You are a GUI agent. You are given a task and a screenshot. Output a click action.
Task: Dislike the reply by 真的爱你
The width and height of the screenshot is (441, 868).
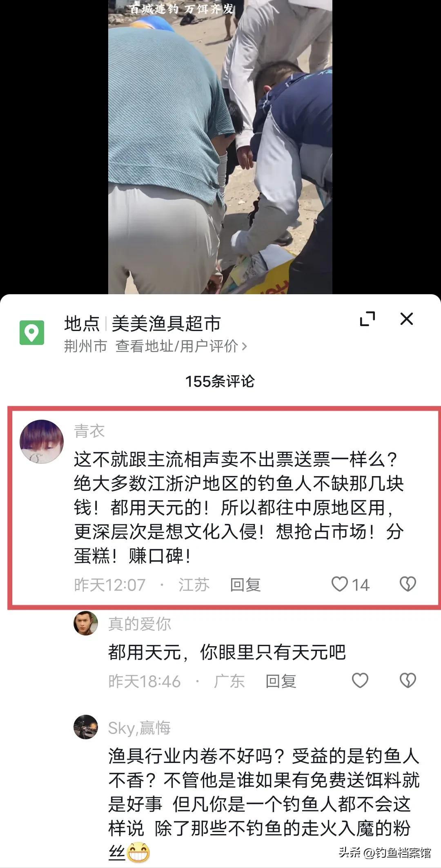408,680
